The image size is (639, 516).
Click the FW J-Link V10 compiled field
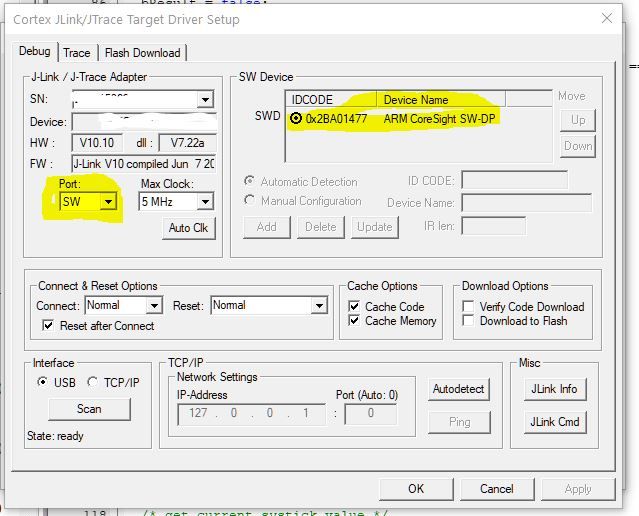pos(144,164)
